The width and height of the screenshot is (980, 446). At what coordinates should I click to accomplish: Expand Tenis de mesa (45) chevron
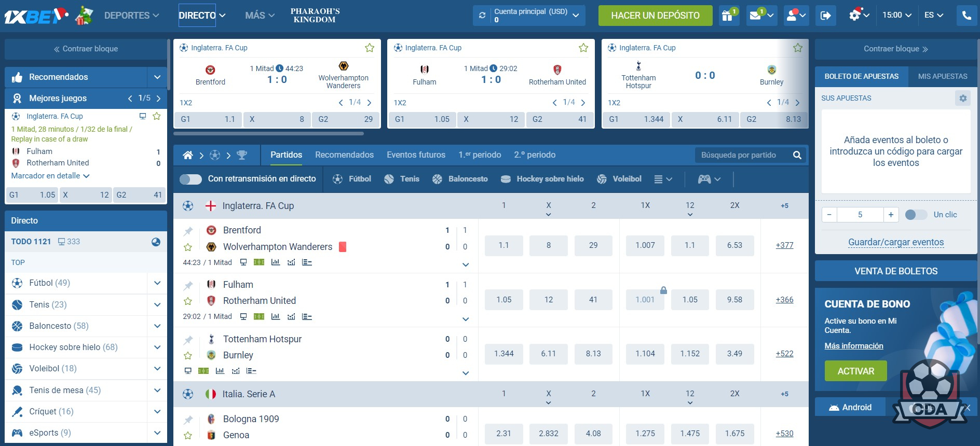[157, 390]
